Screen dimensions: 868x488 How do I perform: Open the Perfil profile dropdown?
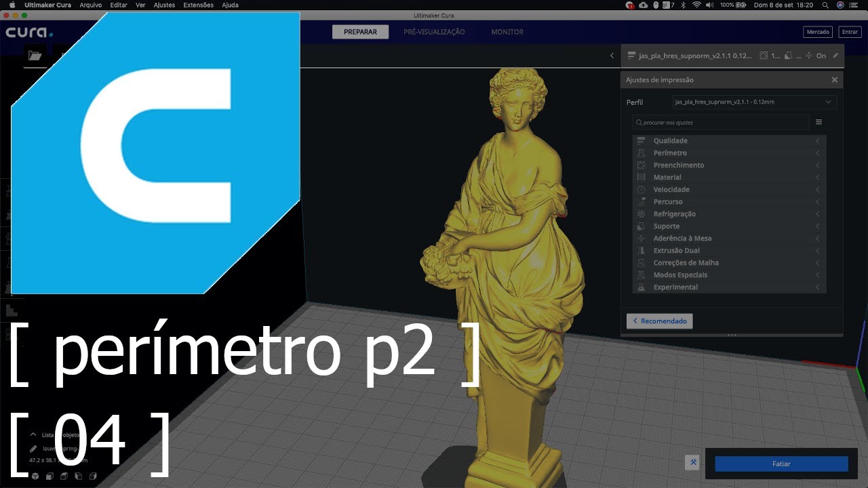[754, 102]
